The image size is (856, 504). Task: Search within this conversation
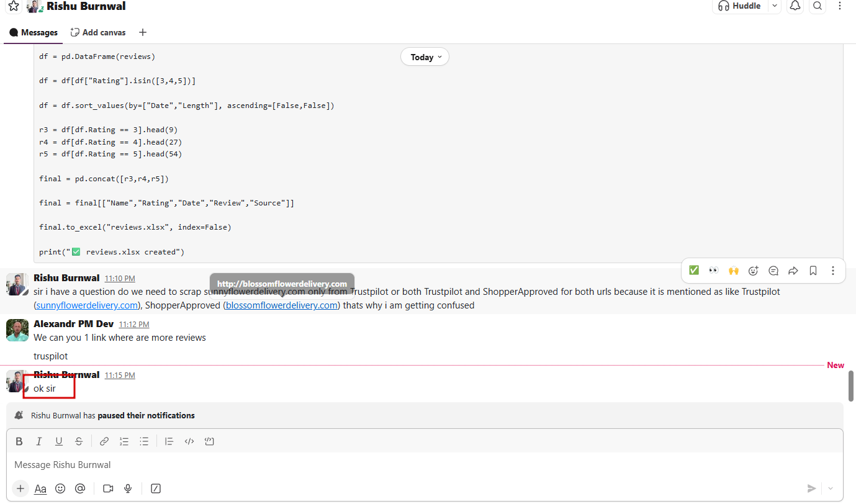tap(818, 6)
